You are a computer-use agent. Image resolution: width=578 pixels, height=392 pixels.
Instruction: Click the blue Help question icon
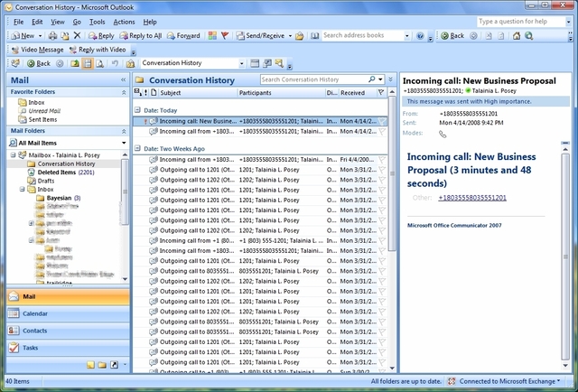pos(420,36)
